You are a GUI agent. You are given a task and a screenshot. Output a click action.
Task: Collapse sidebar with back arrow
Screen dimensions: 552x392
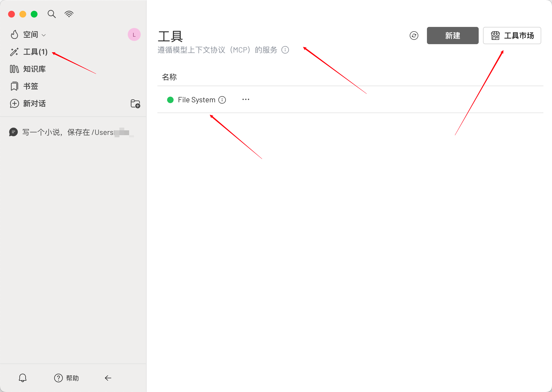click(x=108, y=378)
